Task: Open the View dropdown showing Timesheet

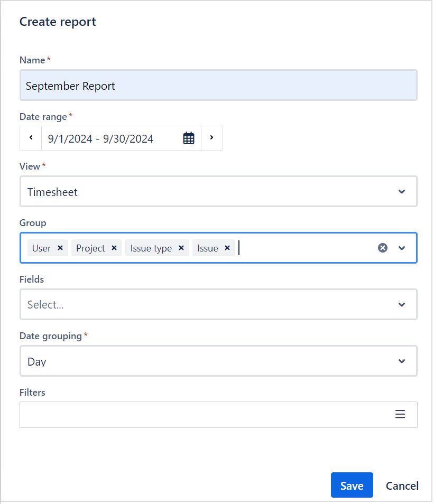Action: tap(401, 191)
